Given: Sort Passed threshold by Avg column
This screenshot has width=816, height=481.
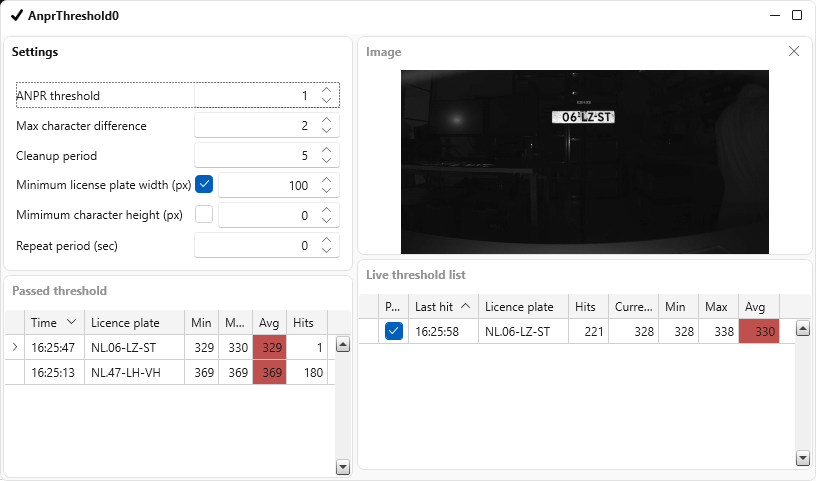Looking at the screenshot, I should [x=269, y=323].
